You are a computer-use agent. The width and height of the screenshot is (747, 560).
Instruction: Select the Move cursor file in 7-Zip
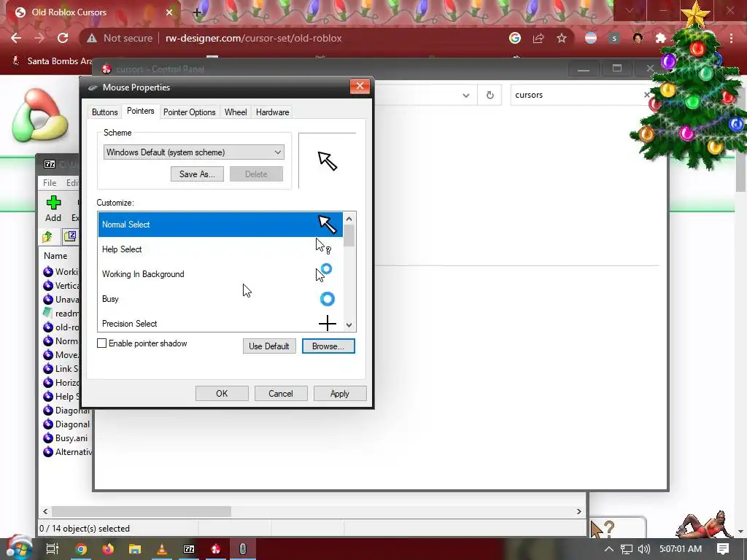(x=61, y=355)
